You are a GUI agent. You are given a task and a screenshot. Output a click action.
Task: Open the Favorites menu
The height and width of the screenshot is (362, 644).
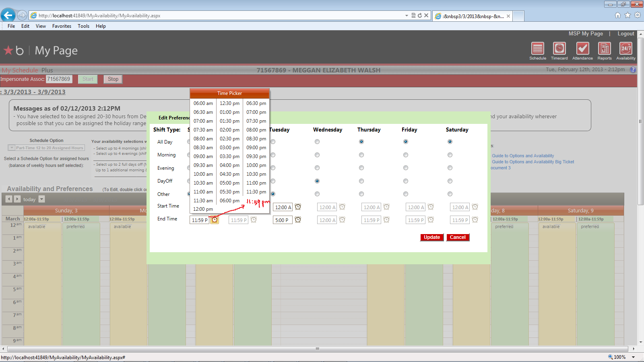point(62,26)
